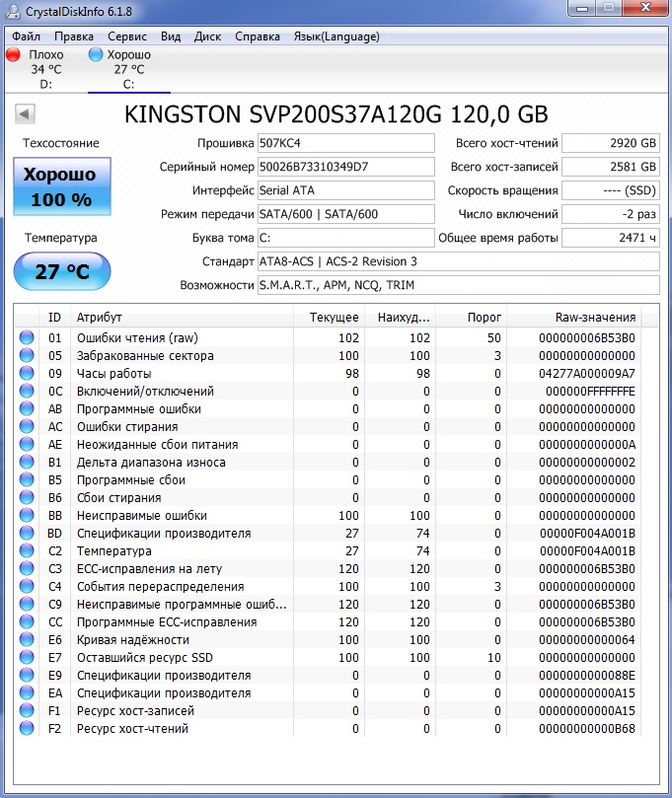Click status orb of row C3 ECC-исправления на лету
672x798 pixels.
pyautogui.click(x=27, y=568)
